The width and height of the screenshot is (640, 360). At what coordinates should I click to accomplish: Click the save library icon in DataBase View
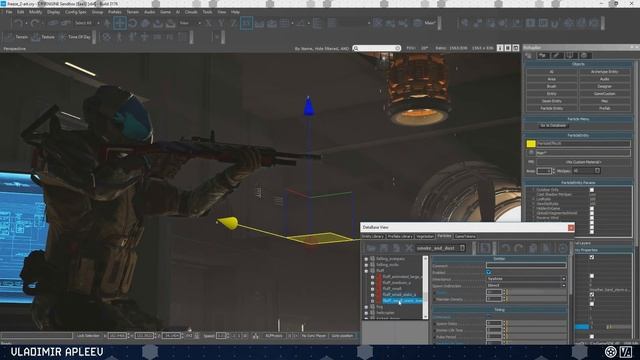(384, 248)
